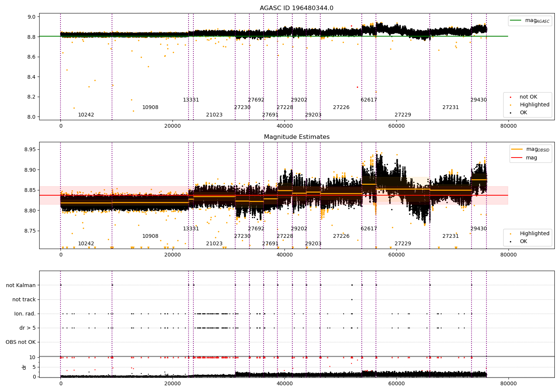
Task: Click obsid label 29203 in the top plot
Action: tap(313, 115)
